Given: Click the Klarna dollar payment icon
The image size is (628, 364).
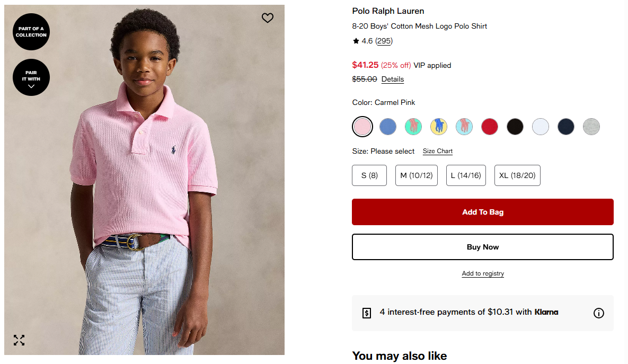Looking at the screenshot, I should point(367,313).
